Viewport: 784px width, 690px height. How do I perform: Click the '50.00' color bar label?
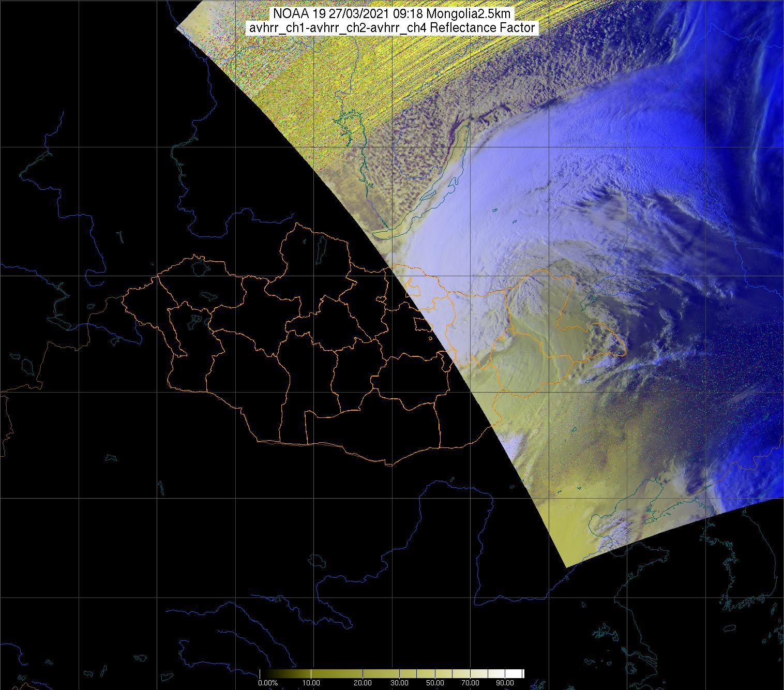(x=435, y=683)
